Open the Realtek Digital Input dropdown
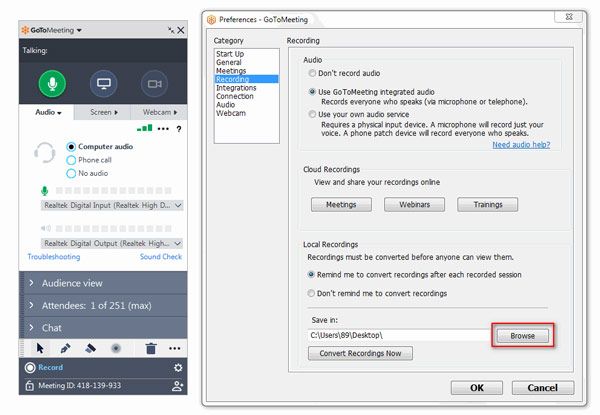 click(112, 205)
